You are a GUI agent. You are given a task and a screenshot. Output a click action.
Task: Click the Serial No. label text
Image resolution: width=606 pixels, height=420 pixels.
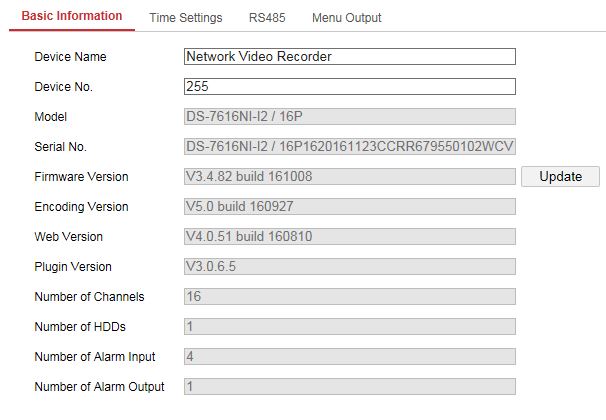tap(60, 147)
